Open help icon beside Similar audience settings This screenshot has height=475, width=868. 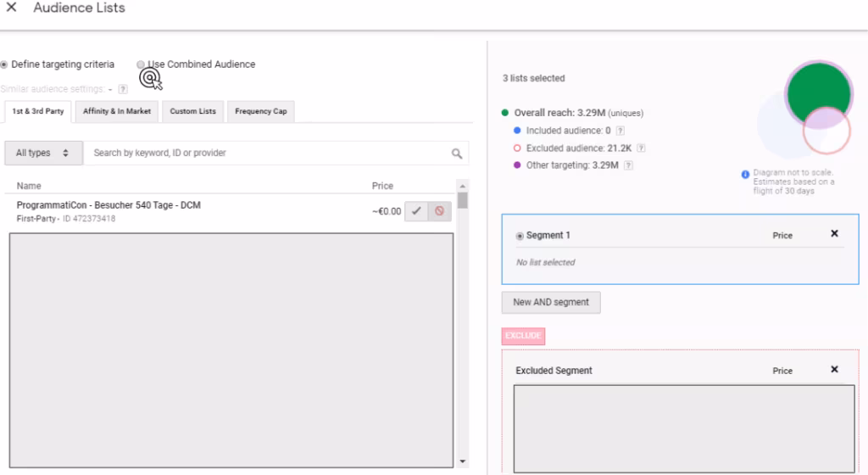click(x=123, y=89)
